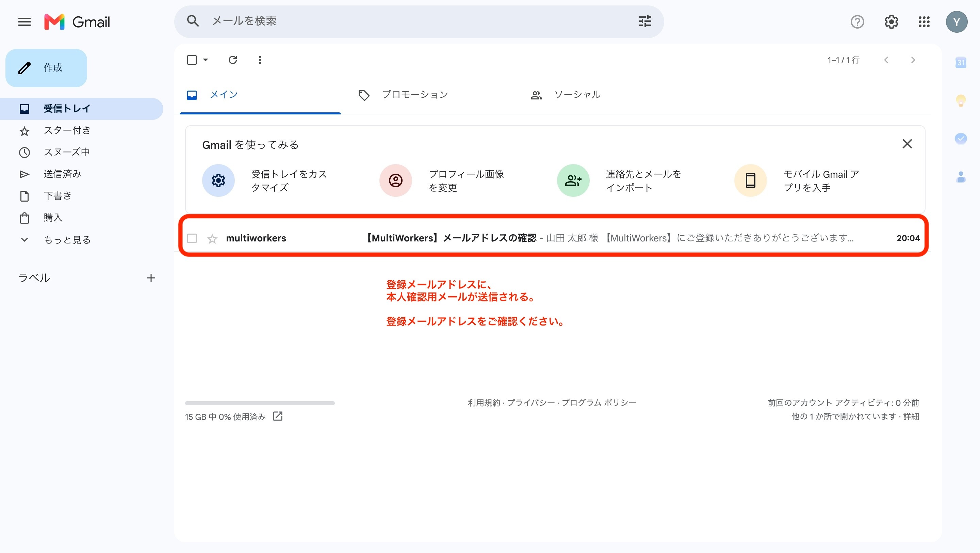Open the select dropdown arrow

point(206,60)
